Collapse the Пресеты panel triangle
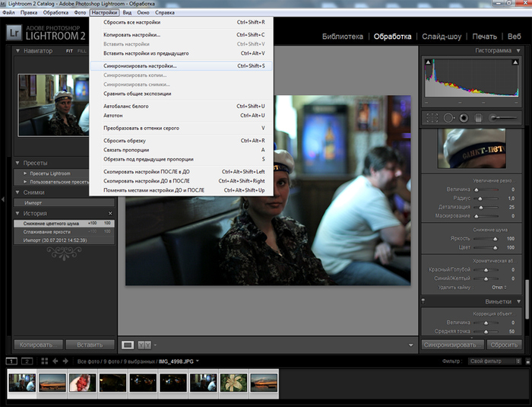The height and width of the screenshot is (407, 532). point(17,163)
